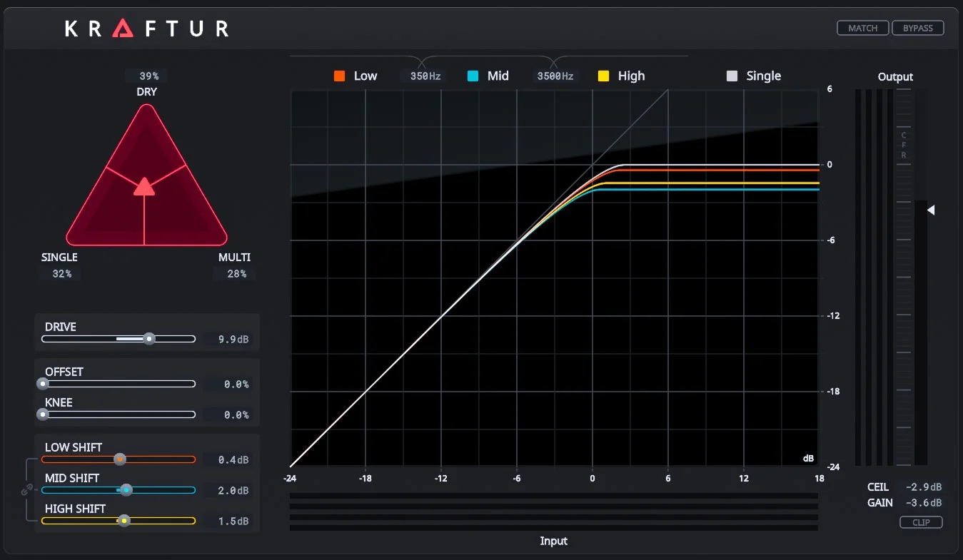The width and height of the screenshot is (963, 560).
Task: Toggle the cyan Mid band swatch
Action: tap(473, 76)
